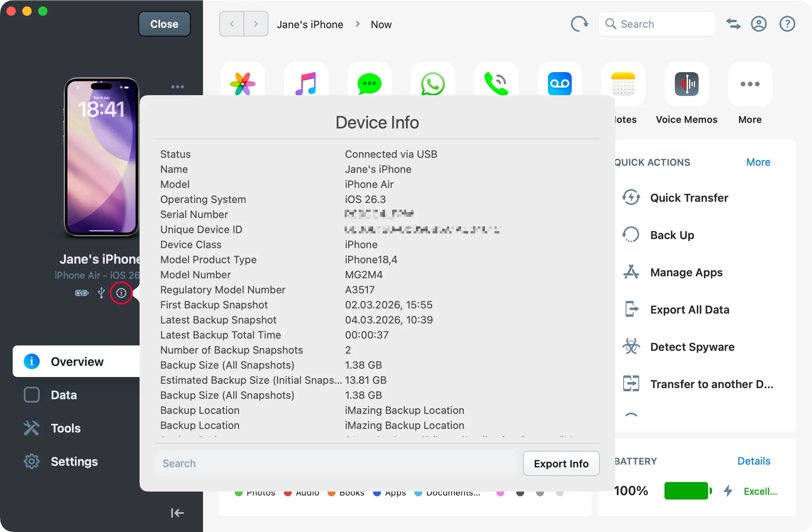Click the circled device info (i) icon
812x532 pixels.
[121, 293]
